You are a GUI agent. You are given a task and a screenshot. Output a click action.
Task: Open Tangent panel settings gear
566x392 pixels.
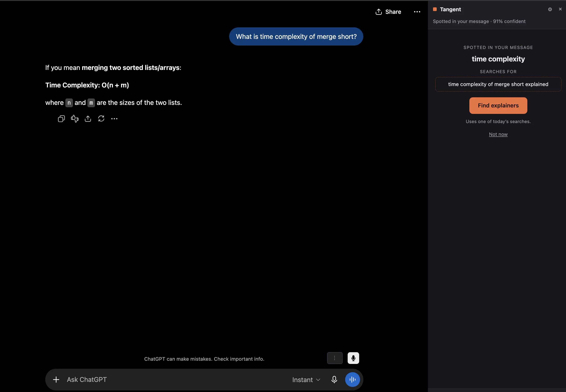pyautogui.click(x=550, y=9)
